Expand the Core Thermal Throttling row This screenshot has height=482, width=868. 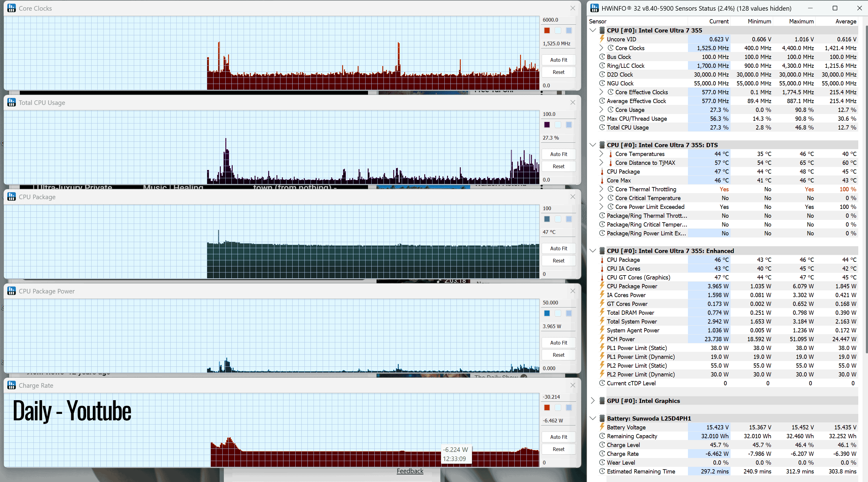[x=602, y=189]
